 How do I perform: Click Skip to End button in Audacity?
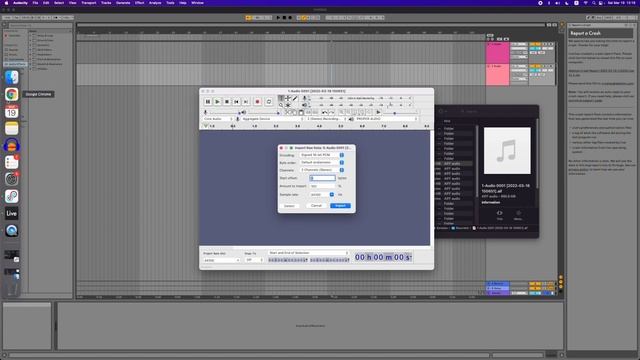(x=246, y=102)
